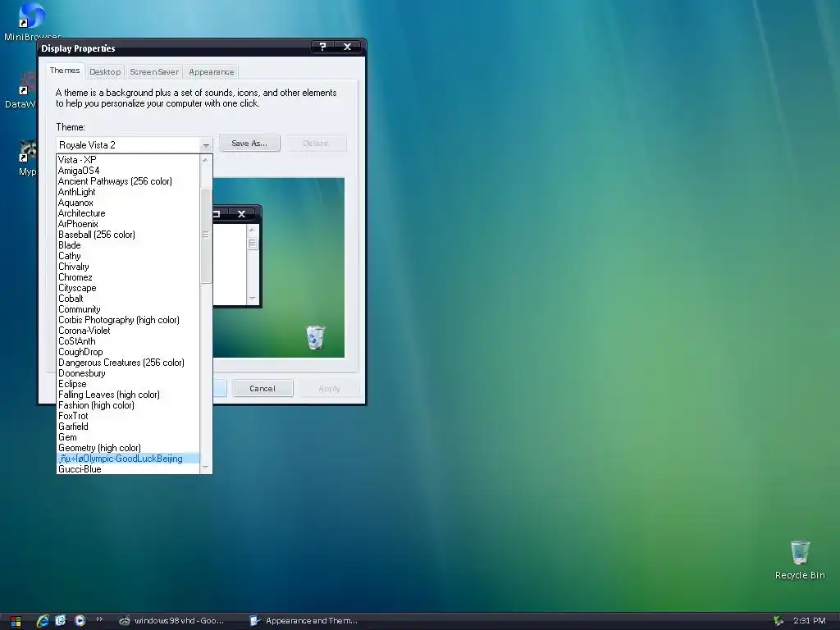This screenshot has width=840, height=630.
Task: Select the Chivalry theme
Action: (128, 267)
